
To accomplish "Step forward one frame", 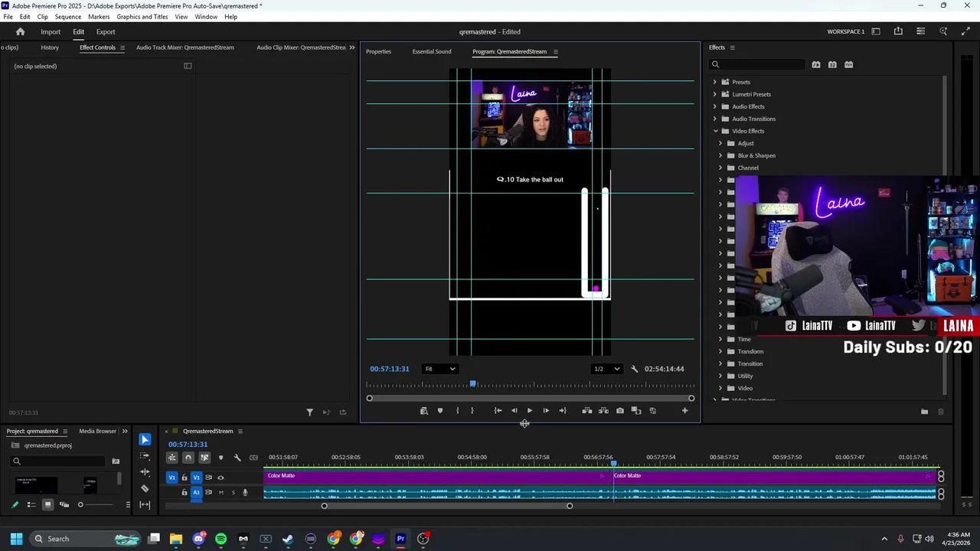I will click(x=546, y=411).
